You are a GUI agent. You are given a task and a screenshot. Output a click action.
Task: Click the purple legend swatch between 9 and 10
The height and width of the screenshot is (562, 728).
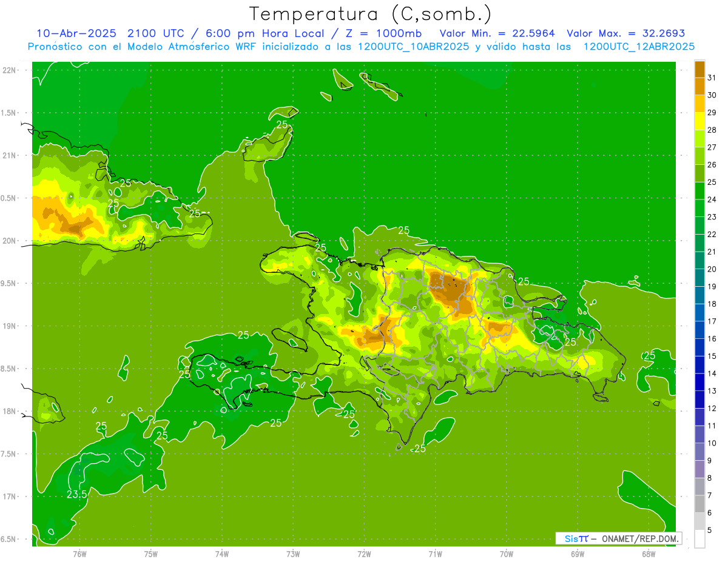699,451
